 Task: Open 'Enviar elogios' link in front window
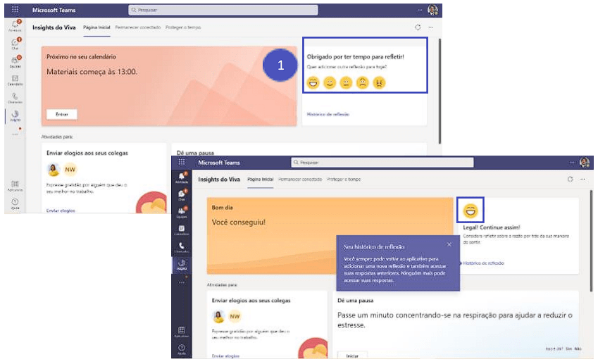click(x=226, y=356)
